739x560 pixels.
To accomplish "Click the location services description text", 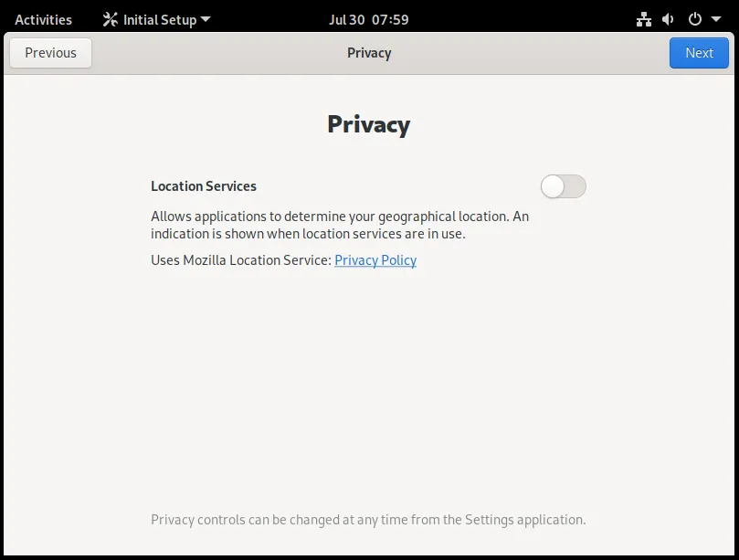I will pyautogui.click(x=340, y=225).
